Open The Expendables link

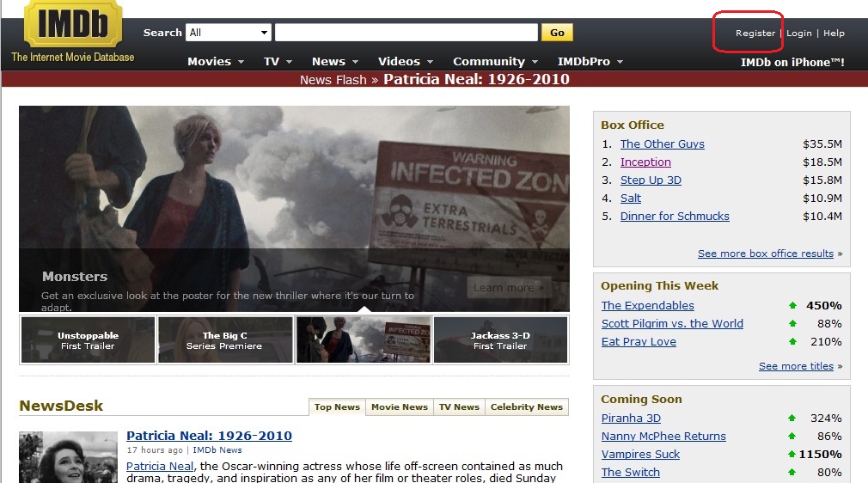click(x=648, y=306)
